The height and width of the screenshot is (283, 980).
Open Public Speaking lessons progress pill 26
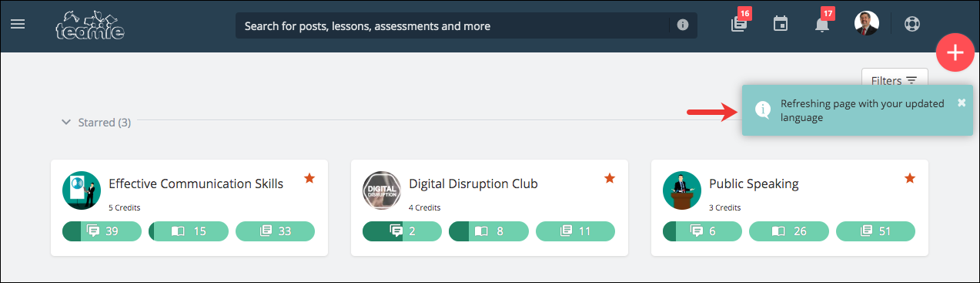(788, 231)
